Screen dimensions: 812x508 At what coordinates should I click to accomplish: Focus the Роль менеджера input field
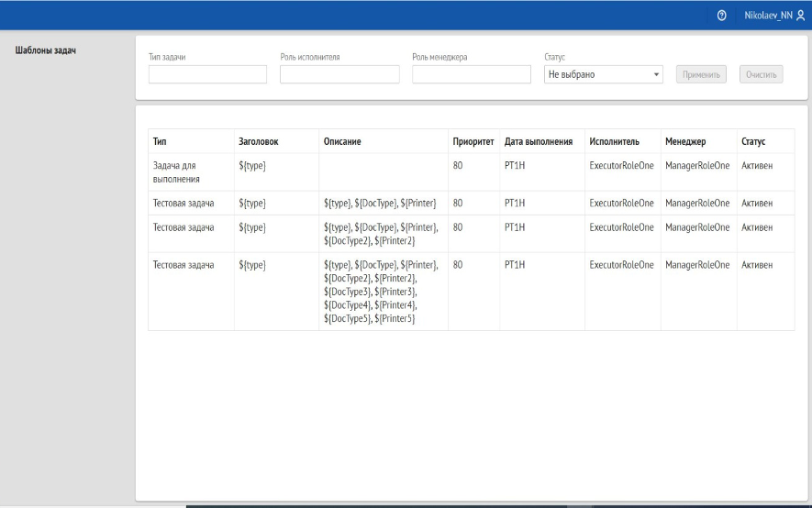pyautogui.click(x=472, y=74)
